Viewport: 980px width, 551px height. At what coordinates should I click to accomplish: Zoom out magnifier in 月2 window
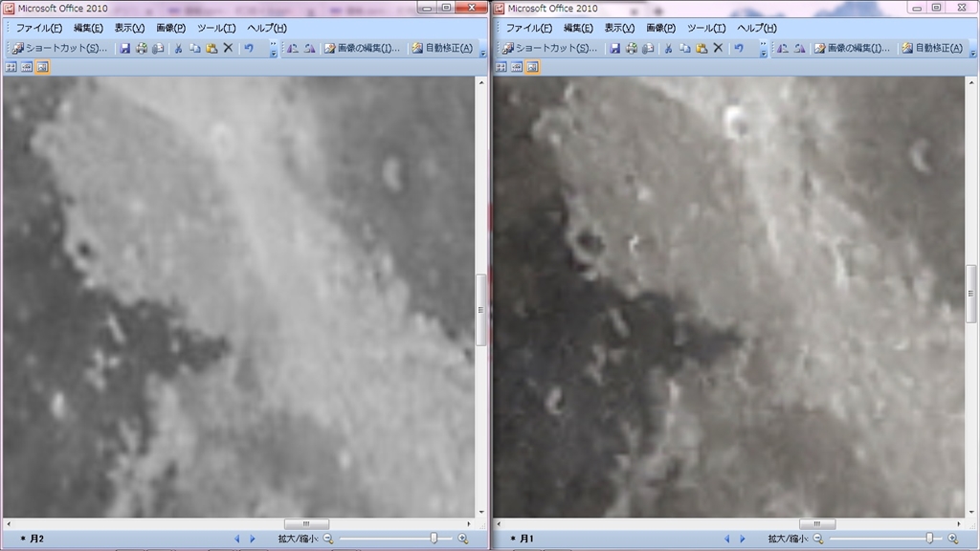[x=328, y=539]
